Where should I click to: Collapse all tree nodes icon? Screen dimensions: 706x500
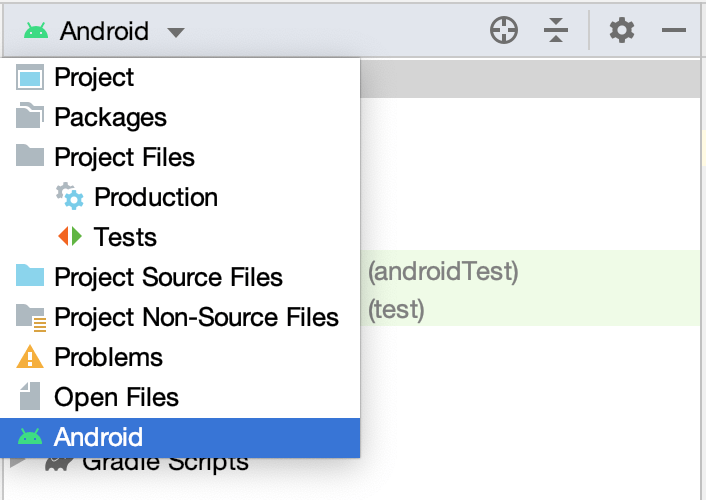556,31
